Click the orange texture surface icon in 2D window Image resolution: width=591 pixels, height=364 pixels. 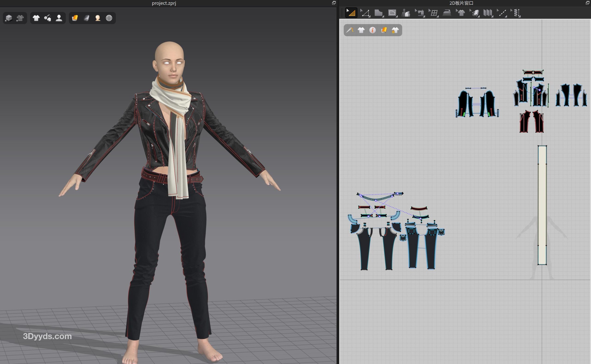pos(384,30)
